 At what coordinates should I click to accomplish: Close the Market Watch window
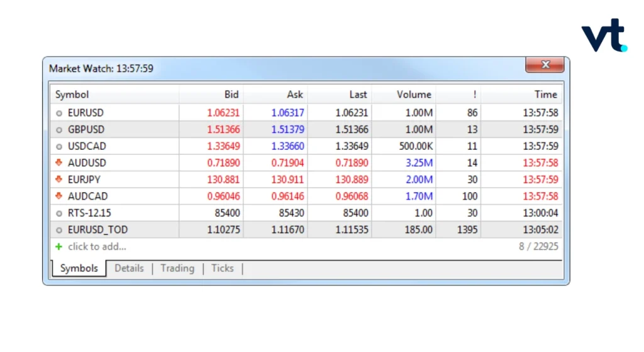(545, 65)
